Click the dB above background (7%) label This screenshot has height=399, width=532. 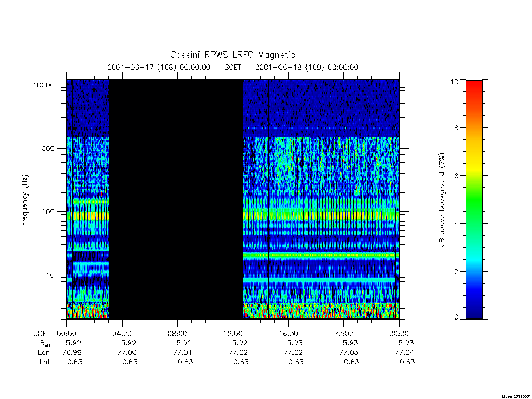point(442,200)
